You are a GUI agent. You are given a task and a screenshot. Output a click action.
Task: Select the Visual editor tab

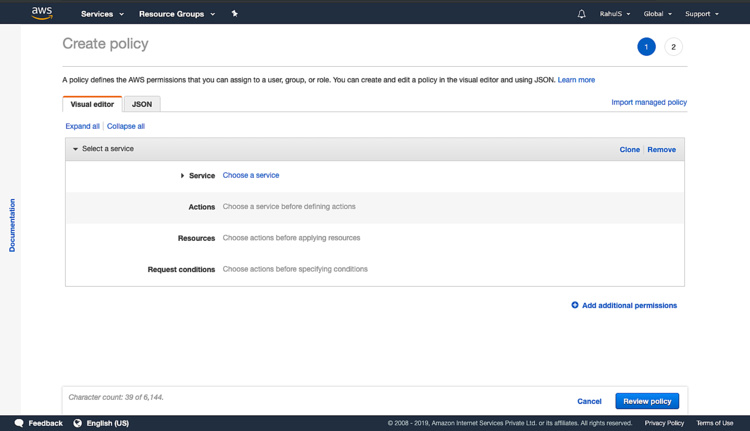(92, 104)
